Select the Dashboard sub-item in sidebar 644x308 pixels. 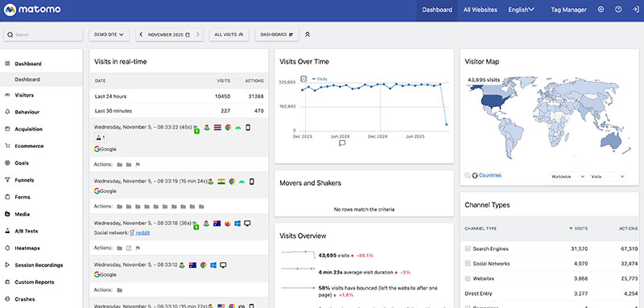pyautogui.click(x=41, y=79)
